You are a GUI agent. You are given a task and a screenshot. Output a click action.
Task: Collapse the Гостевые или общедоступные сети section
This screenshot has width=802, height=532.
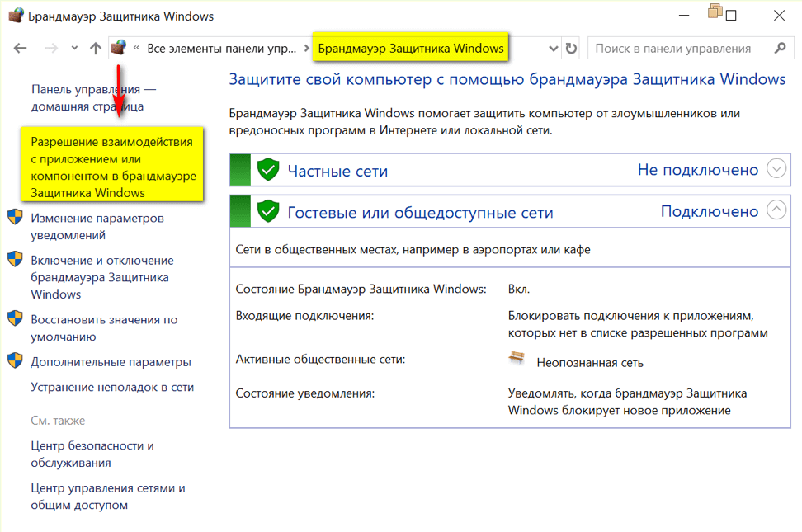(776, 210)
